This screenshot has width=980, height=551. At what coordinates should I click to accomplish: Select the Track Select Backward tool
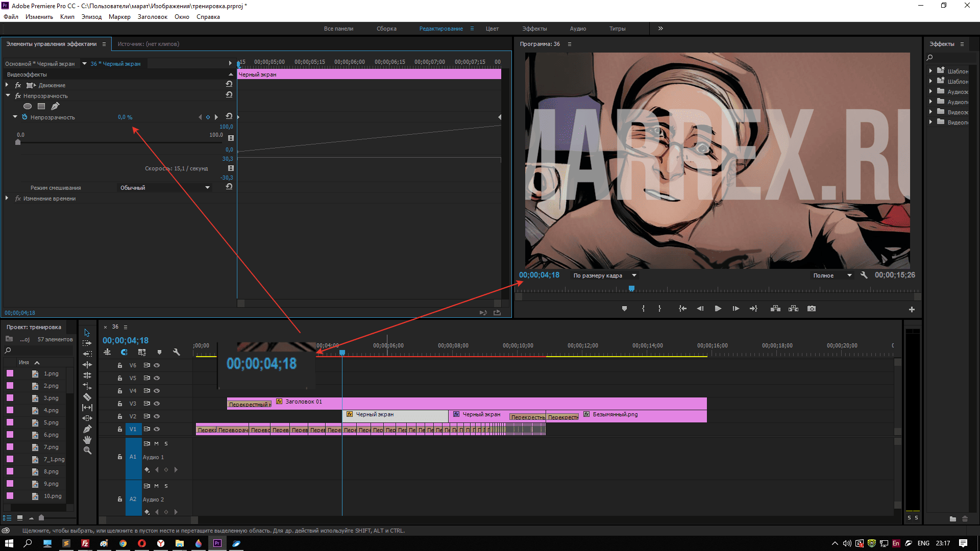coord(87,354)
